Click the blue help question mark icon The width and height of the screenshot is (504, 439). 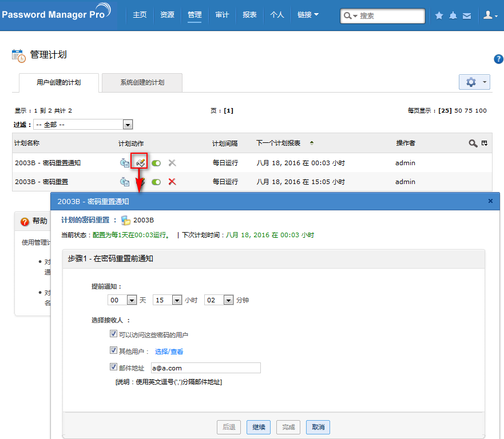coord(498,59)
